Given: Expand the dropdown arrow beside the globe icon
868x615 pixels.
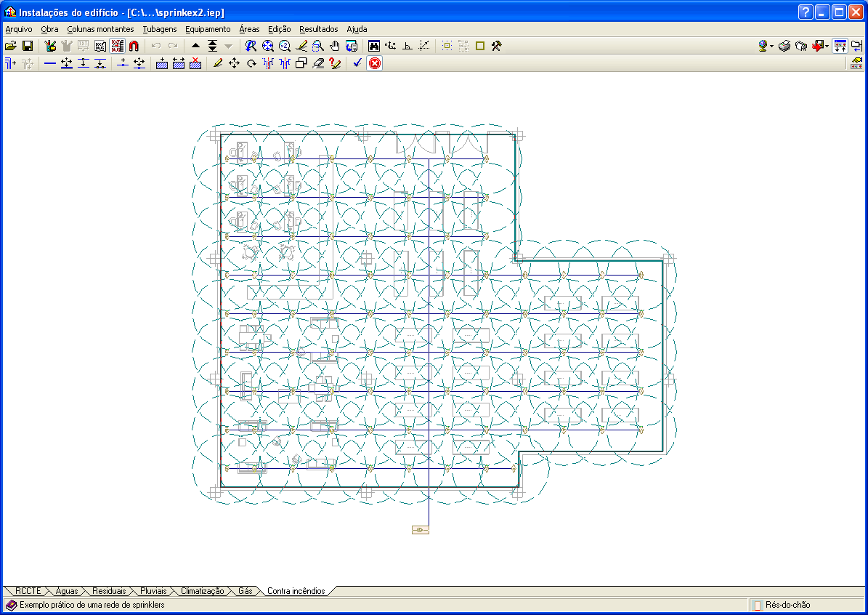Looking at the screenshot, I should 771,46.
